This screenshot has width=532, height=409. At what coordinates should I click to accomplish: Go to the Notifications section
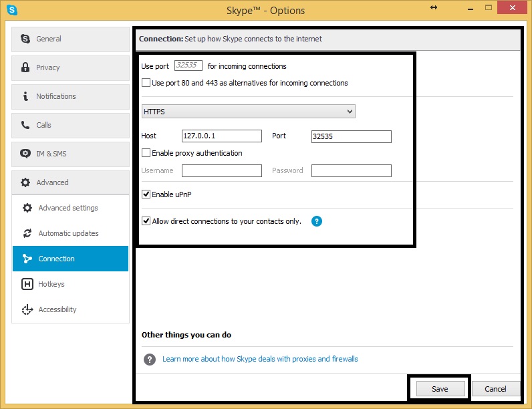[71, 97]
